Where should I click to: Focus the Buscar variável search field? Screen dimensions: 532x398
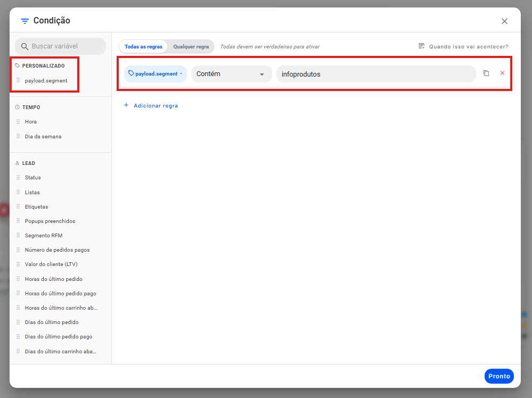(x=60, y=46)
